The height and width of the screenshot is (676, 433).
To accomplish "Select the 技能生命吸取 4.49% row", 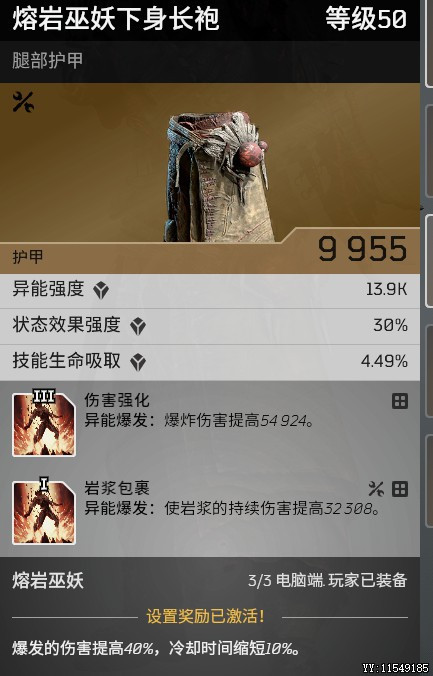I will (x=210, y=363).
